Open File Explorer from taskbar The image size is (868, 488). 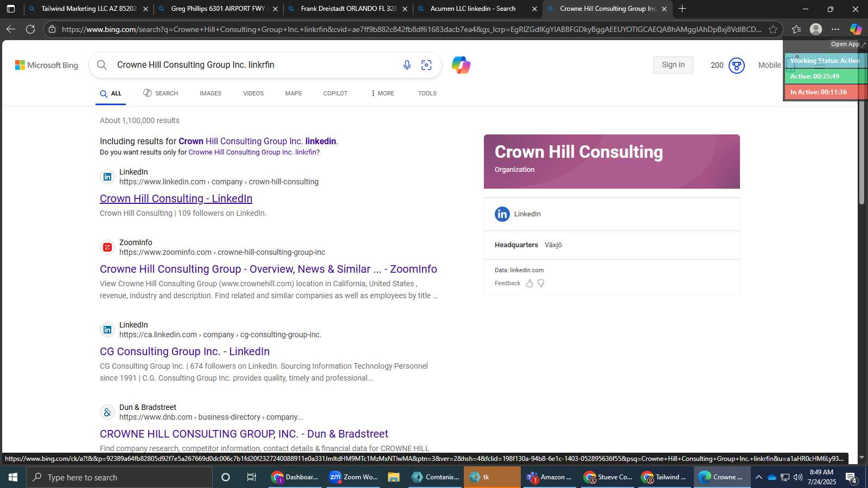click(394, 477)
